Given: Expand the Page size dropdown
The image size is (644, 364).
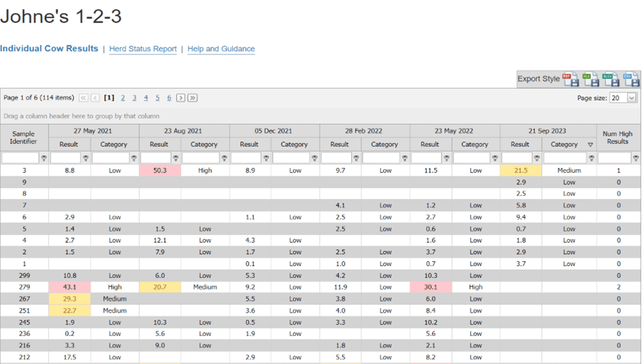Looking at the screenshot, I should click(x=631, y=98).
